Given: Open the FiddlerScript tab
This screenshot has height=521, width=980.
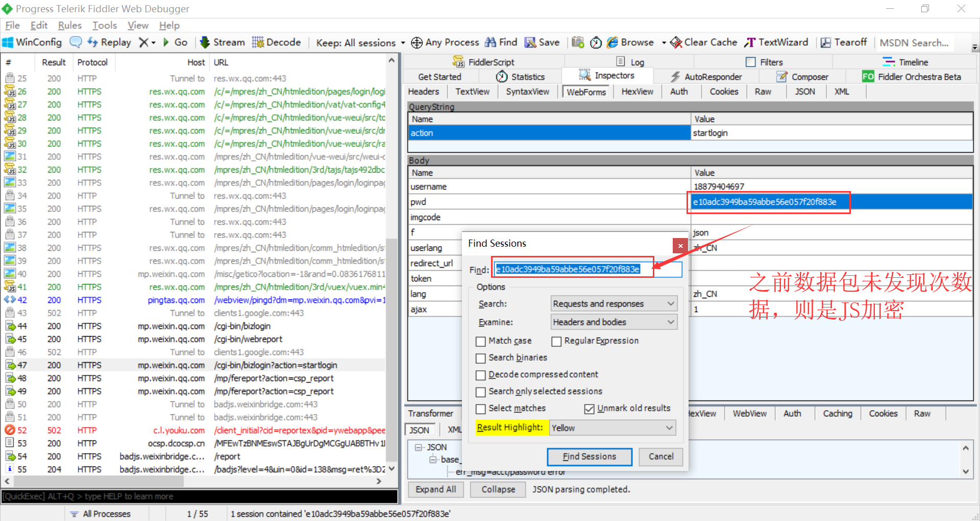Looking at the screenshot, I should [483, 62].
